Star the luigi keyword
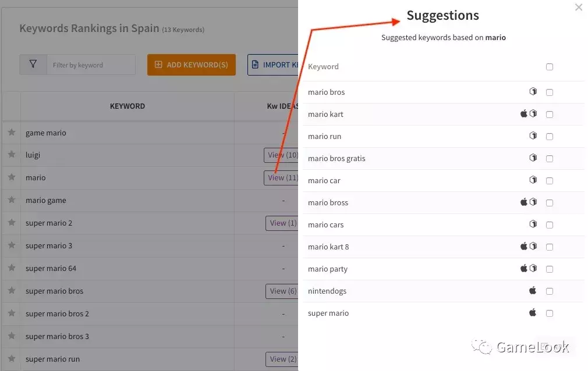588x371 pixels. click(12, 155)
